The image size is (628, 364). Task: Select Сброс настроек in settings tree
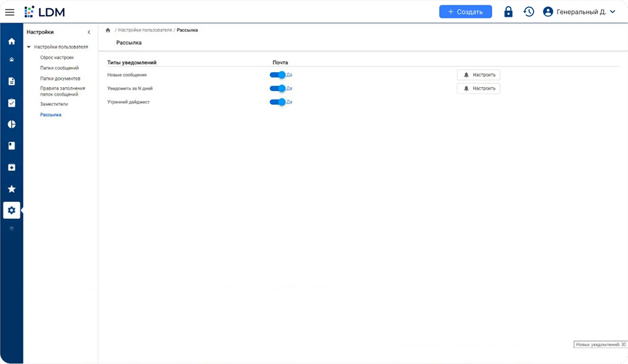pyautogui.click(x=57, y=57)
